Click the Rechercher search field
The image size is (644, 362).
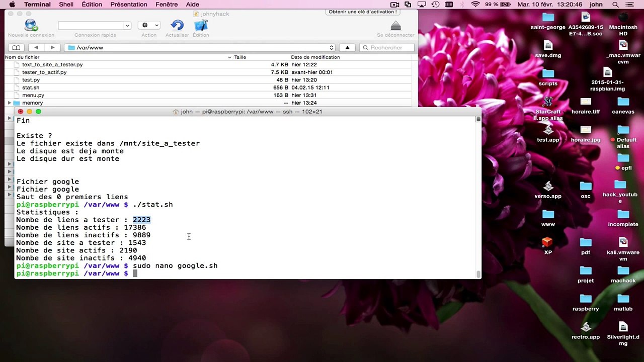pos(387,47)
